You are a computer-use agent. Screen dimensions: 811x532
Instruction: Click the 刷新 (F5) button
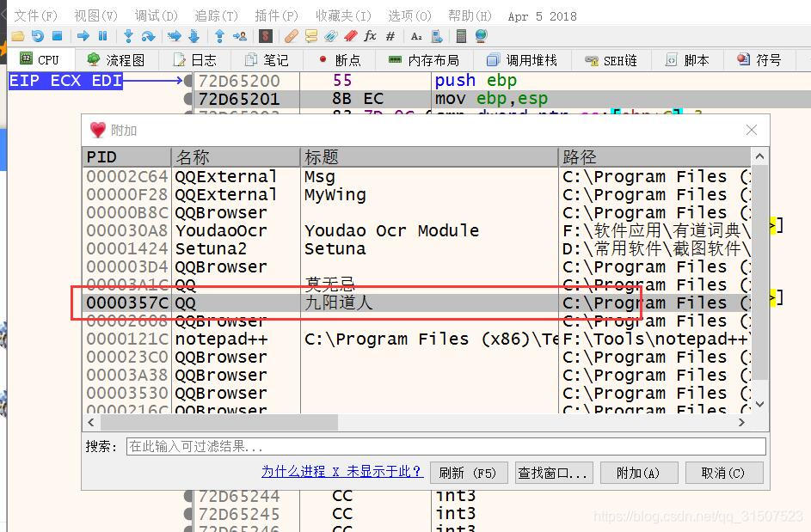pyautogui.click(x=469, y=473)
